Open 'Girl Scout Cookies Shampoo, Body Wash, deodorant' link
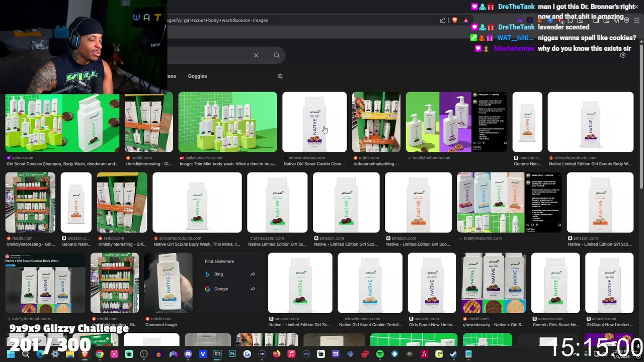This screenshot has height=362, width=644. click(x=62, y=164)
